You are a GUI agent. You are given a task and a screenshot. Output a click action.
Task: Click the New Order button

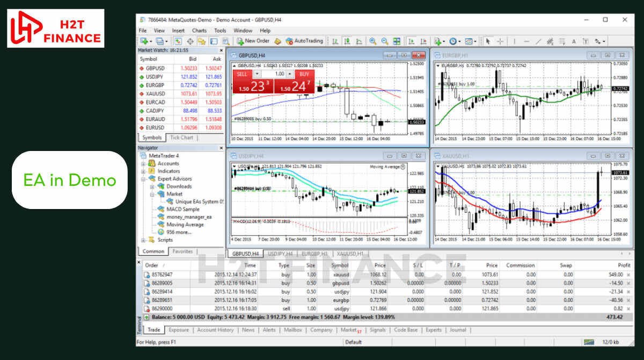coord(253,41)
